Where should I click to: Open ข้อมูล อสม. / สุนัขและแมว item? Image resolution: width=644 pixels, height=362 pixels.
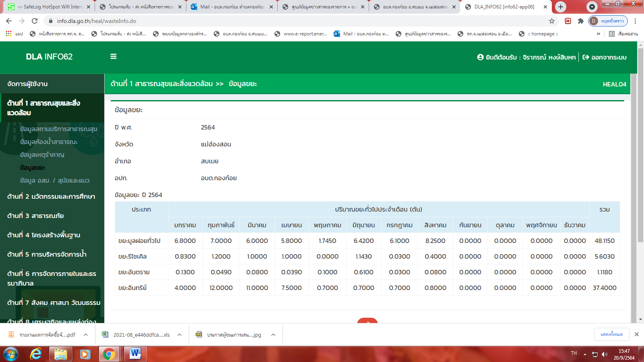pos(54,180)
